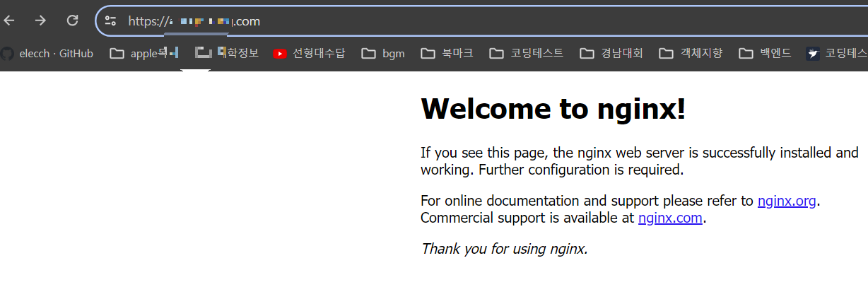
Task: Open the elecch GitHub bookmark
Action: click(47, 53)
